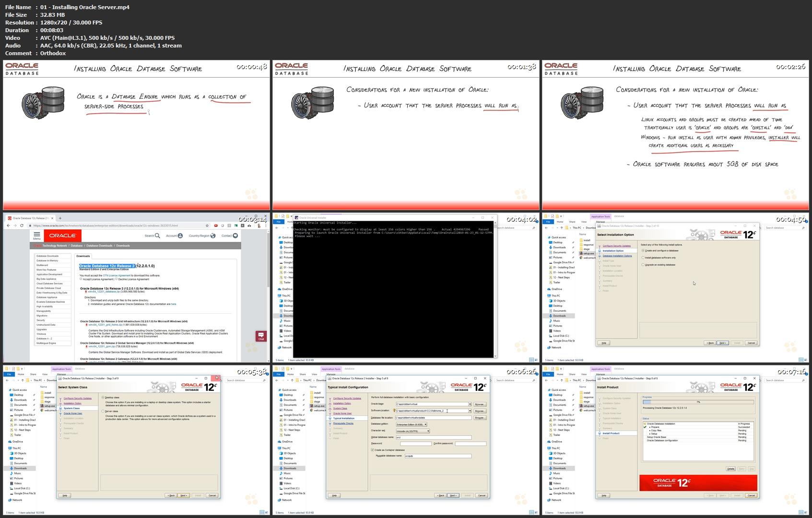
Task: Click the OTN License Agreement link
Action: pos(117,276)
